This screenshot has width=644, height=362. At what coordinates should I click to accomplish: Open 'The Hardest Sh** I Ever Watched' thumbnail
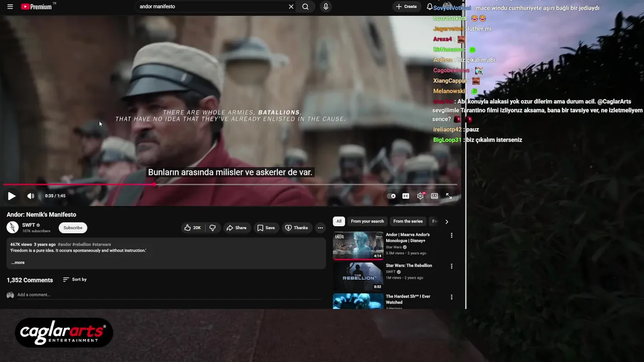[x=358, y=301]
